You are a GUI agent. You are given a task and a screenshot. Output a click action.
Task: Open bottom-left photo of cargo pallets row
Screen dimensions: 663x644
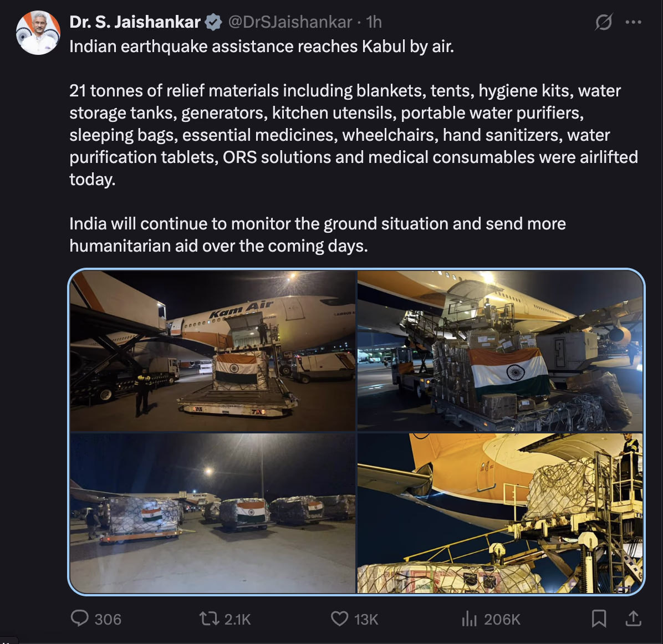point(213,513)
